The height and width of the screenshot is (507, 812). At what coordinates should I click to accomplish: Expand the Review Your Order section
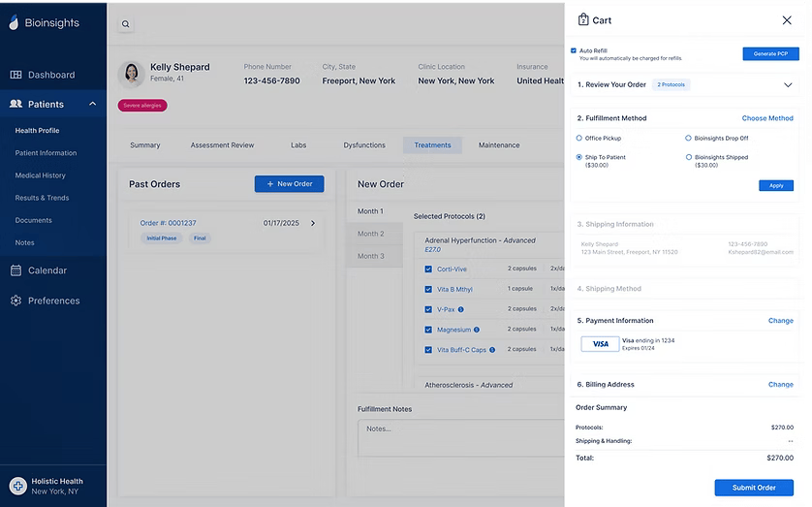pyautogui.click(x=787, y=85)
